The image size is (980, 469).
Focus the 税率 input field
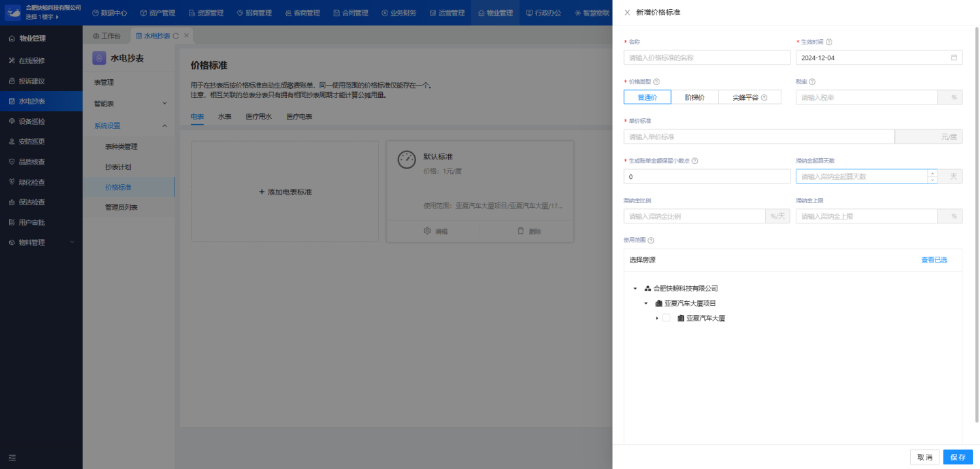pyautogui.click(x=866, y=97)
